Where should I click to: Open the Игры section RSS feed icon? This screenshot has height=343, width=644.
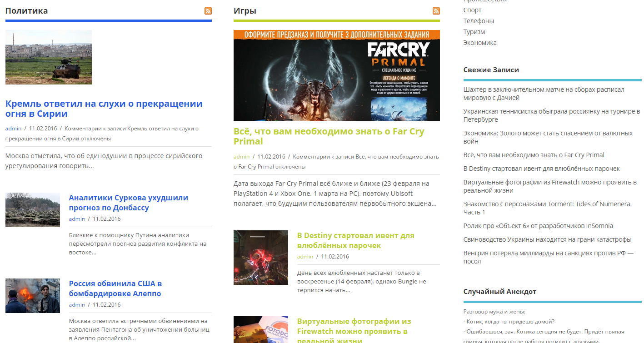point(436,11)
